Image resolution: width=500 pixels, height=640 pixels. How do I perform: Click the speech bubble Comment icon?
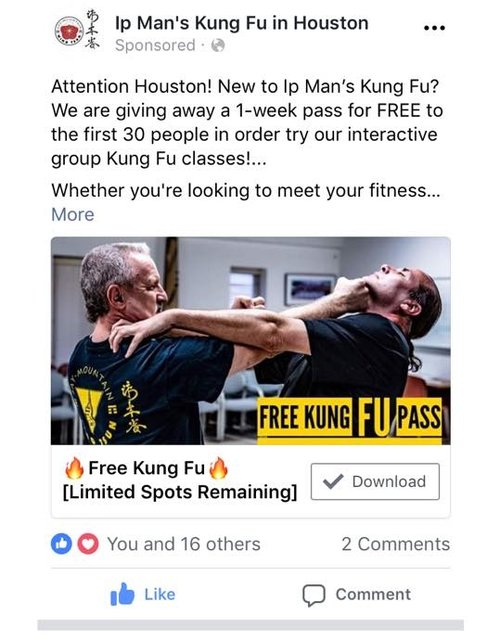click(x=313, y=596)
